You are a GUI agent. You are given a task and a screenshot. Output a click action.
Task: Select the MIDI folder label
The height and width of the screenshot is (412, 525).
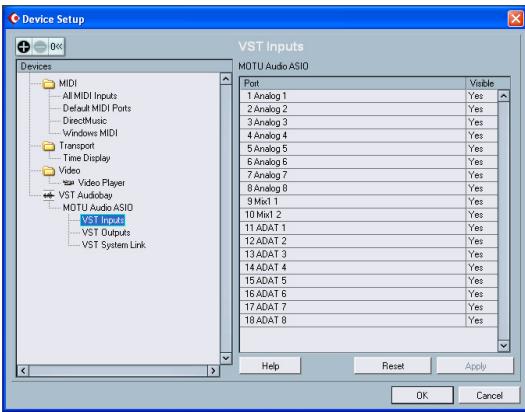pyautogui.click(x=68, y=83)
